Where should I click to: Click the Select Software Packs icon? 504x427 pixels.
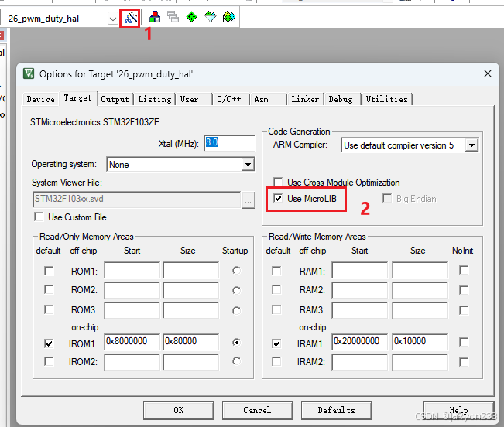[211, 17]
